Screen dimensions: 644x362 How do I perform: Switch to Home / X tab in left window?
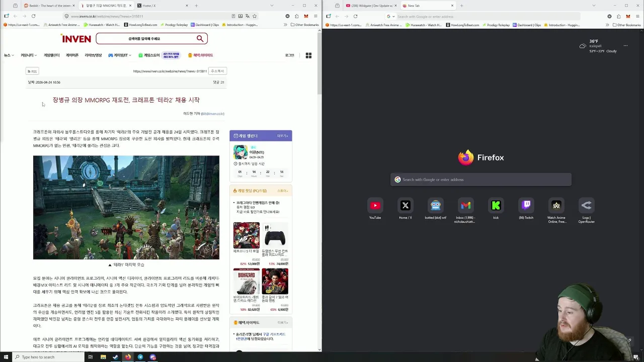point(162,6)
